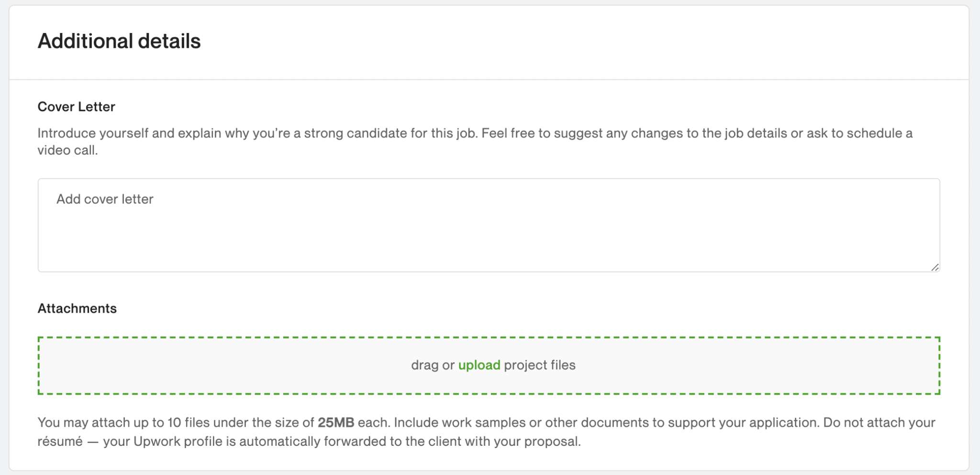The image size is (980, 475).
Task: Grab the cover letter textarea resize handle
Action: click(935, 267)
